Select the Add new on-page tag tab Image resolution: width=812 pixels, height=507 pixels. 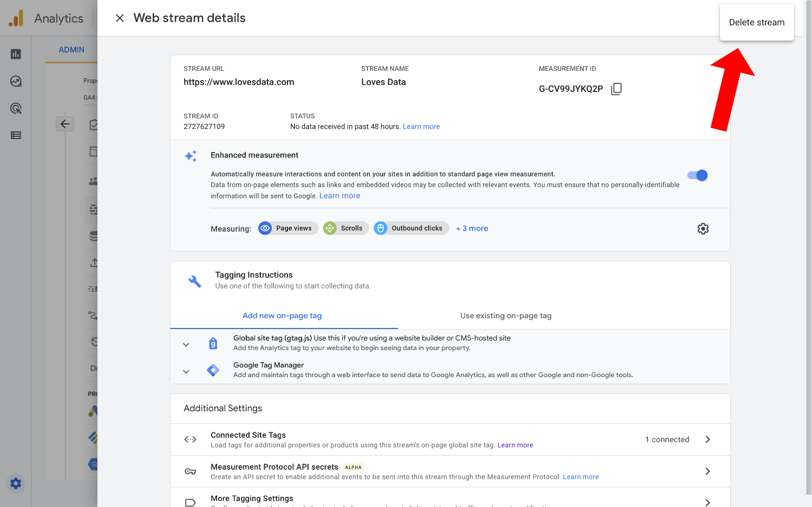pyautogui.click(x=282, y=315)
